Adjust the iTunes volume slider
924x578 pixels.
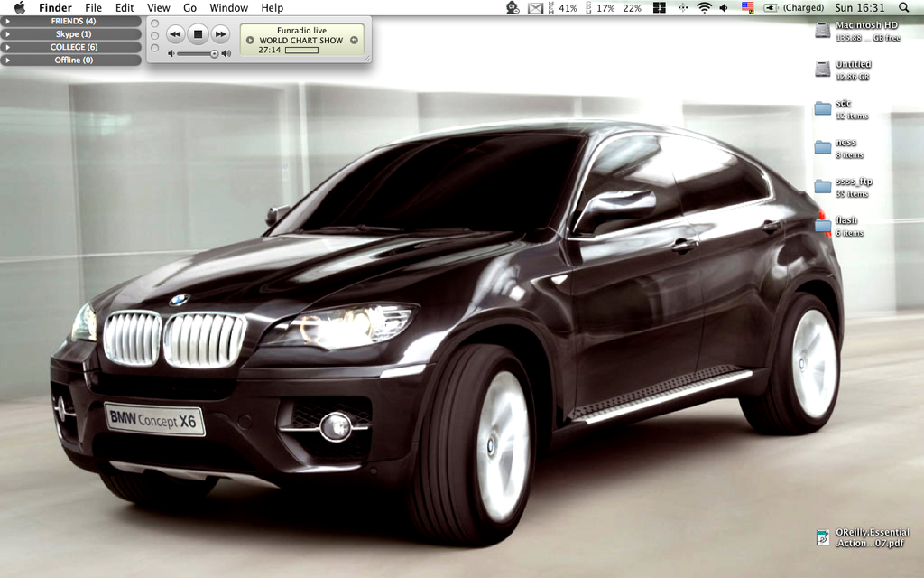tap(214, 54)
